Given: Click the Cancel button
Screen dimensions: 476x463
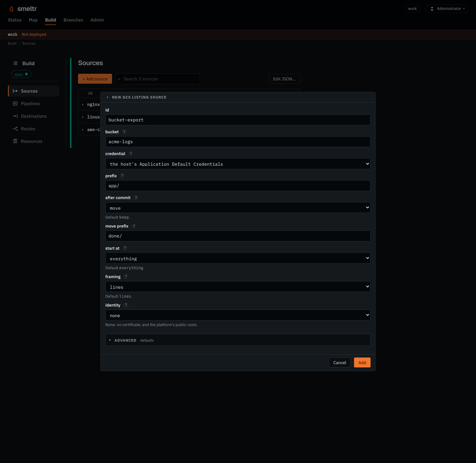Looking at the screenshot, I should coord(340,363).
